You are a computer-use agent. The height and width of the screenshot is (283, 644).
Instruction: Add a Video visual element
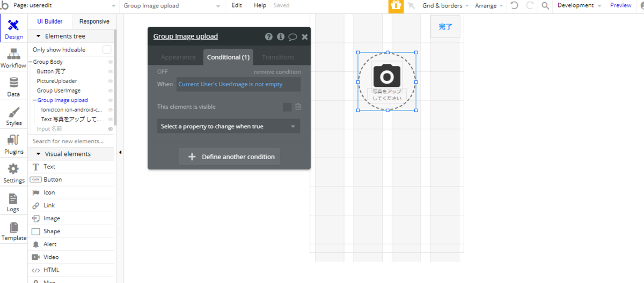click(71, 257)
